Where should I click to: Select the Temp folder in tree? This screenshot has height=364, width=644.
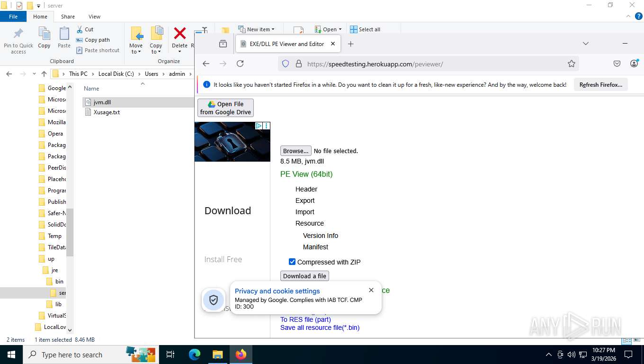tap(54, 236)
